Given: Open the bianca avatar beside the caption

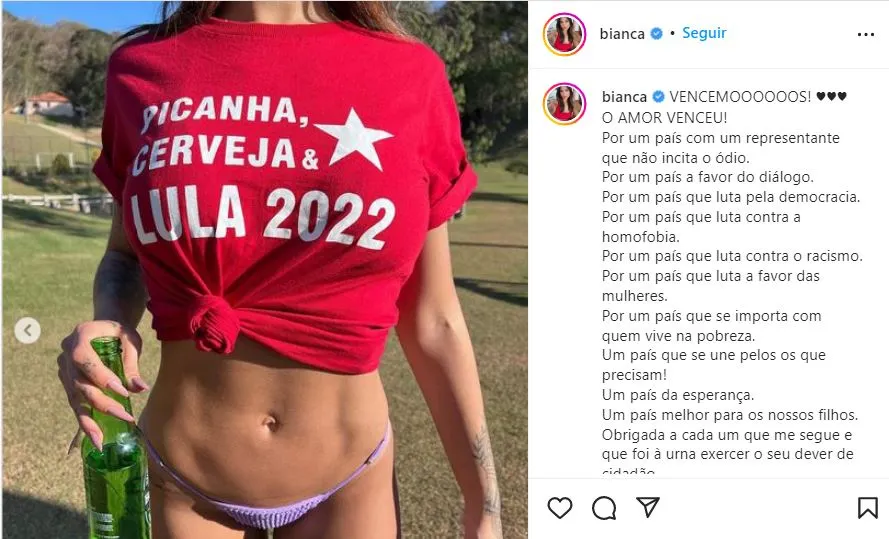Looking at the screenshot, I should (564, 103).
